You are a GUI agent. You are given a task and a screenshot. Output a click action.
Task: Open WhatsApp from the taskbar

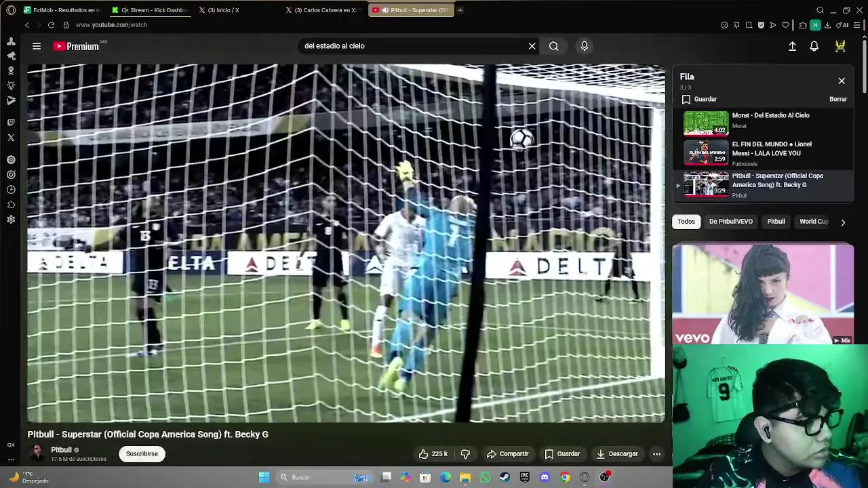tap(485, 477)
